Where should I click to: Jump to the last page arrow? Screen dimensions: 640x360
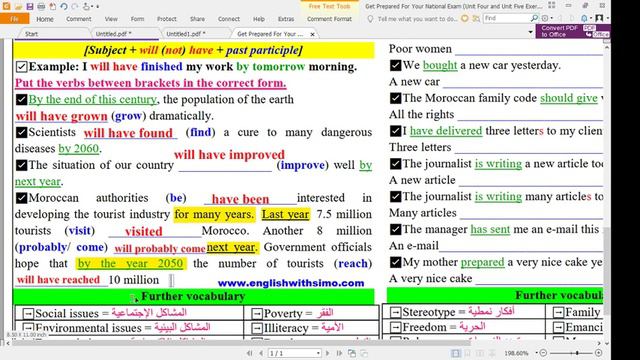tap(339, 353)
